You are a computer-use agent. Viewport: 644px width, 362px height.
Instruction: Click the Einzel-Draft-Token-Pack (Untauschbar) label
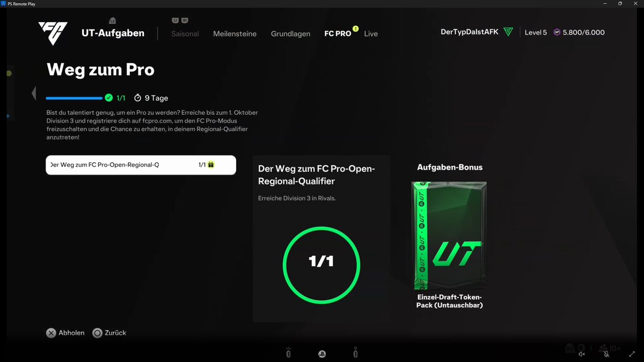click(450, 301)
